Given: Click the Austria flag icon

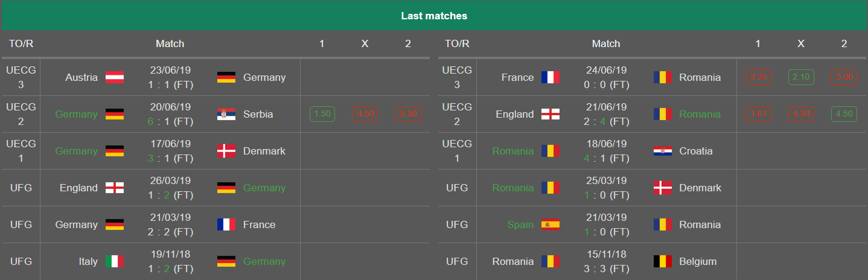Looking at the screenshot, I should click(x=115, y=77).
